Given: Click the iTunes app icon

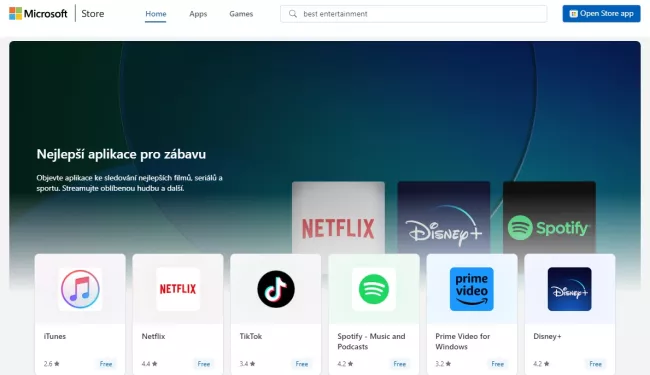Looking at the screenshot, I should [80, 289].
